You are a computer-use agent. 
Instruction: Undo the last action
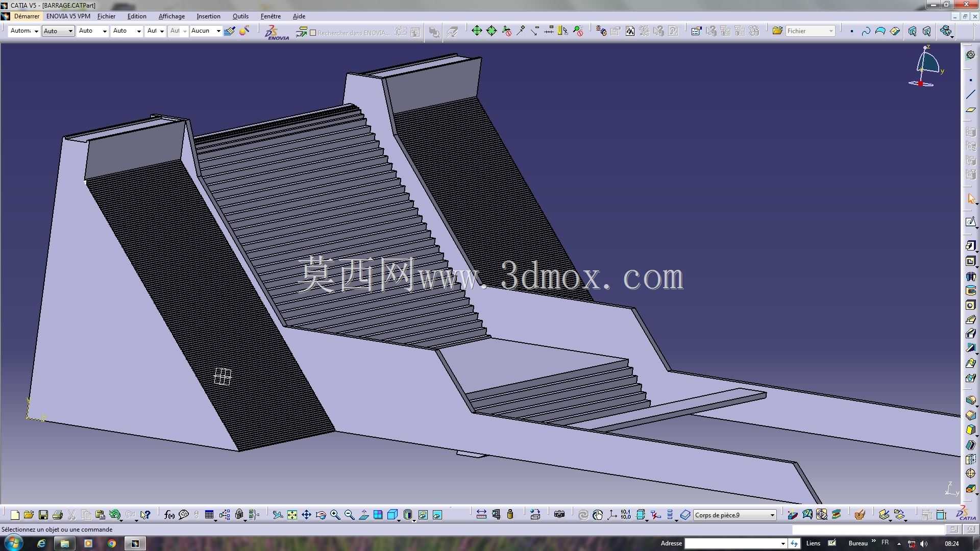(115, 515)
